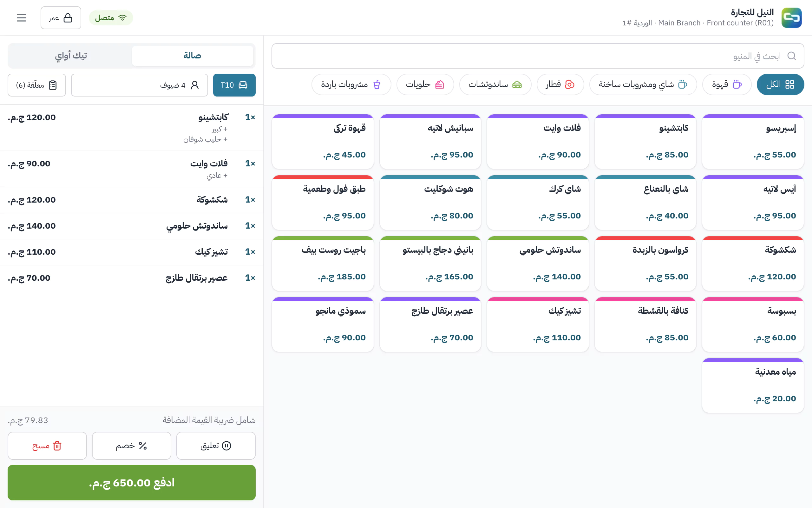Add طبق فول وطعمية item
The image size is (812, 508).
point(323,203)
